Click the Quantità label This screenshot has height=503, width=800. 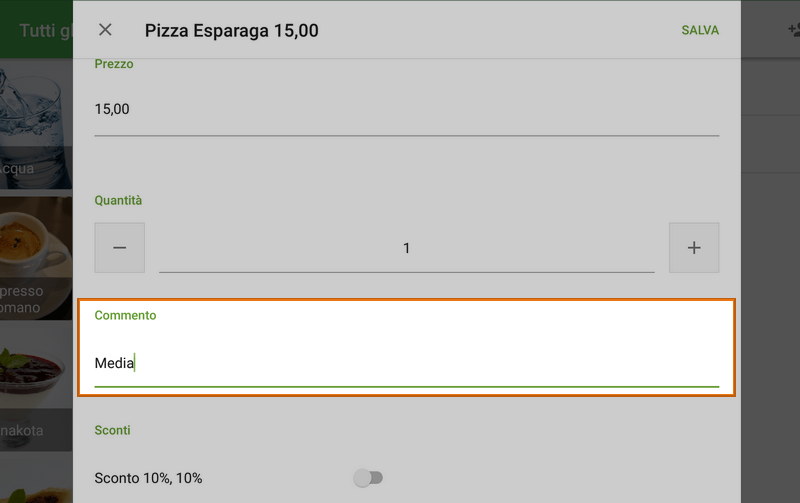click(x=118, y=200)
